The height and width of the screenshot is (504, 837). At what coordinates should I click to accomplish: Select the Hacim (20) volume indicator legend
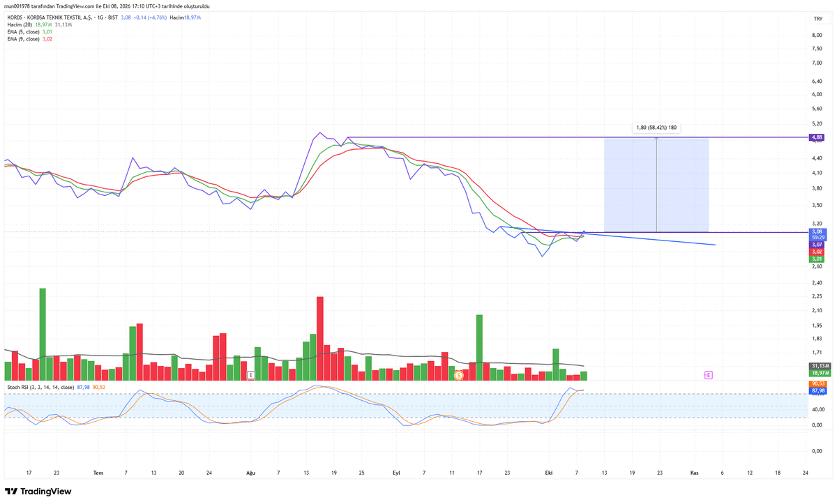pos(19,24)
